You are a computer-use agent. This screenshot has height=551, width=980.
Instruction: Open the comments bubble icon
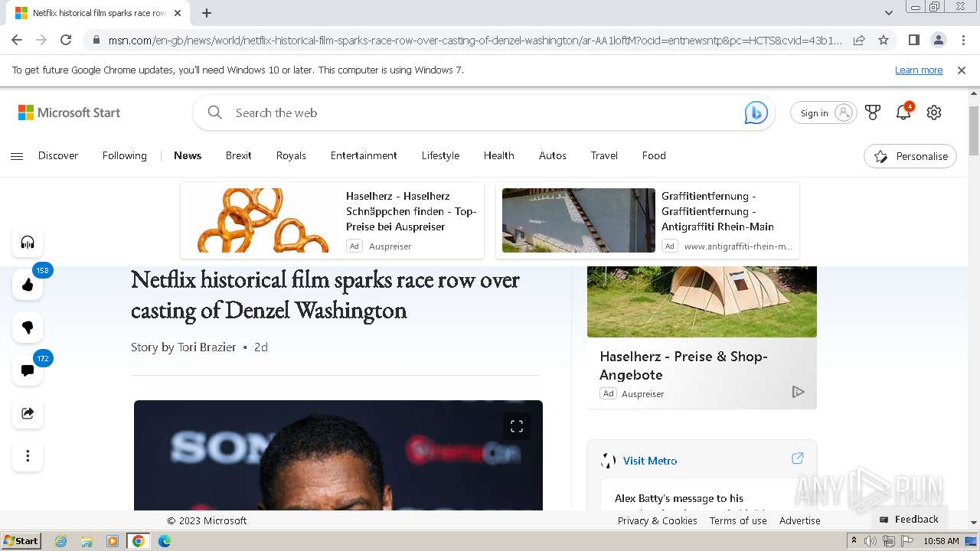[x=28, y=370]
